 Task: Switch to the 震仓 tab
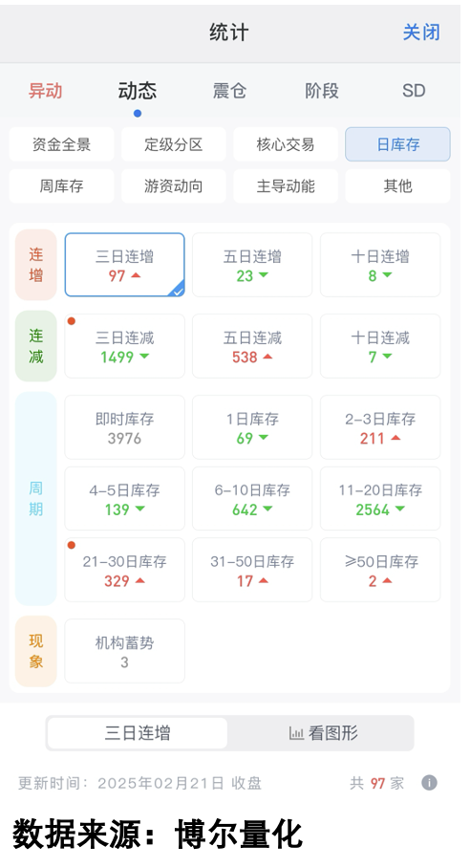coord(229,90)
